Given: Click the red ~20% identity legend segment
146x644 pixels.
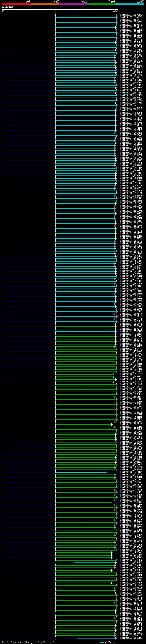Looking at the screenshot, I should (x=16, y=4).
